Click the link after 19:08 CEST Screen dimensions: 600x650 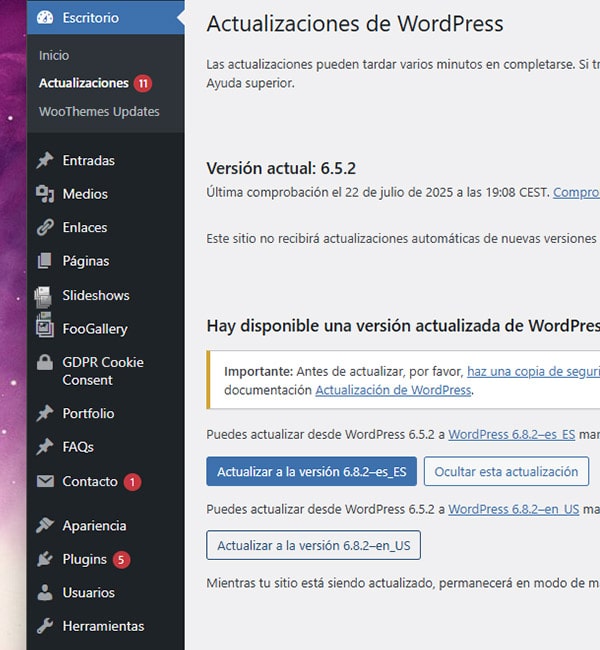[576, 192]
